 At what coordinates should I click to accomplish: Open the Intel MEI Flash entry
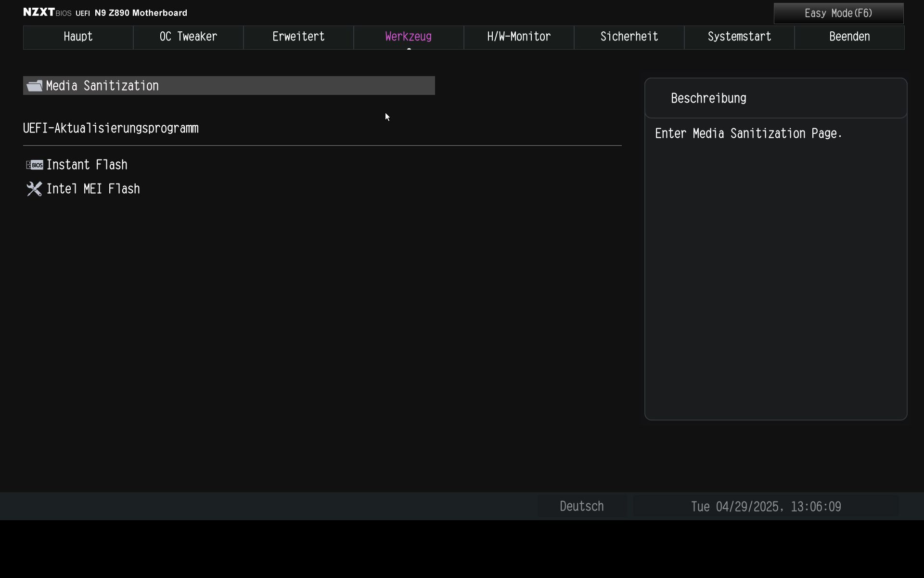pos(93,189)
